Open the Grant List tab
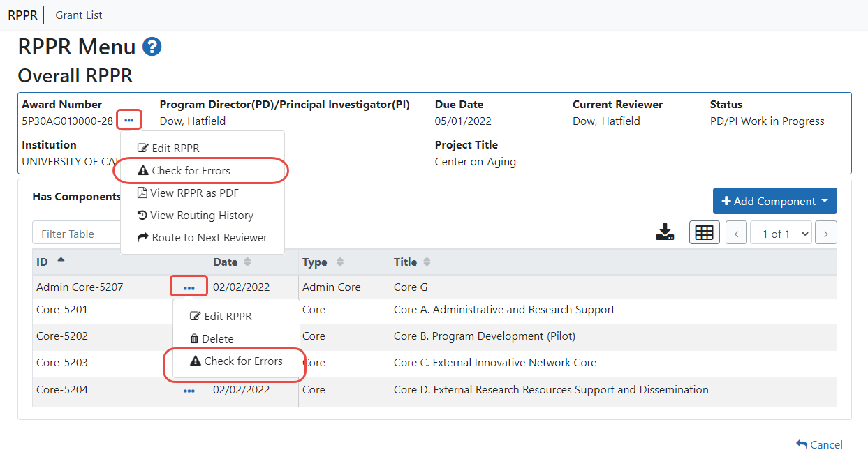Screen dimensions: 868x459 pos(79,15)
